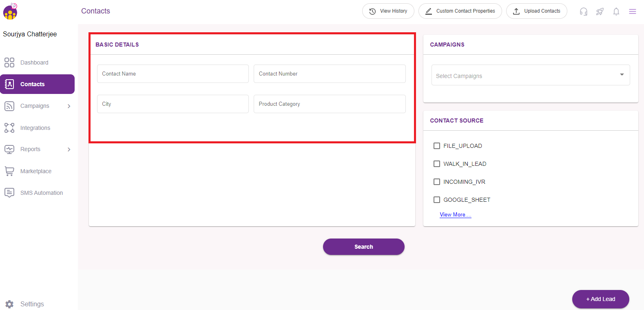Screen dimensions: 644x310
Task: Open the hamburger menu icon
Action: [x=632, y=11]
